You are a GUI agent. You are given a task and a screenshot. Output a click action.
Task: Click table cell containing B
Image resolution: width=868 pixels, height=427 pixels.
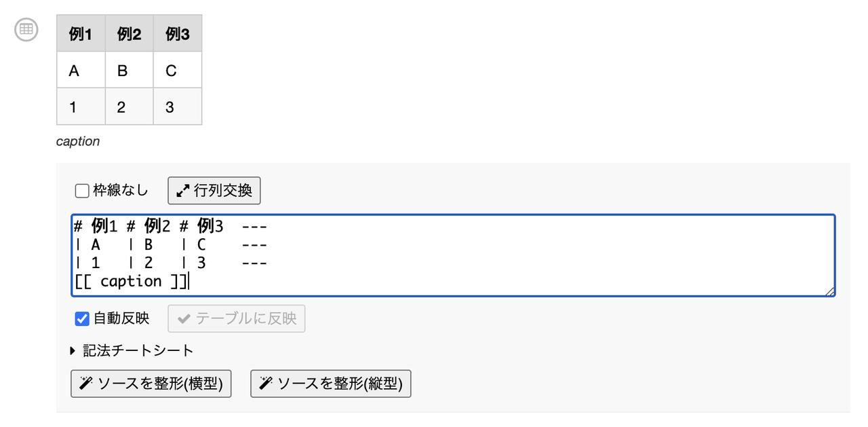[129, 70]
